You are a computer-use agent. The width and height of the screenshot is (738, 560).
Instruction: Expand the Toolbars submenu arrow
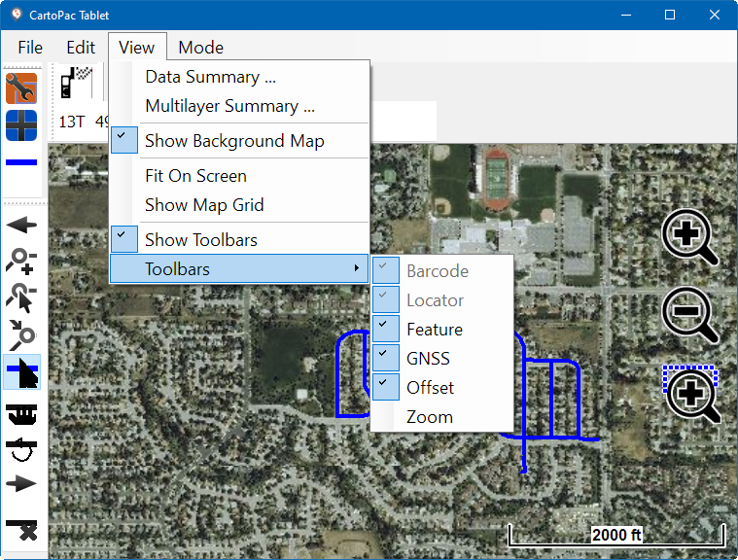click(357, 268)
